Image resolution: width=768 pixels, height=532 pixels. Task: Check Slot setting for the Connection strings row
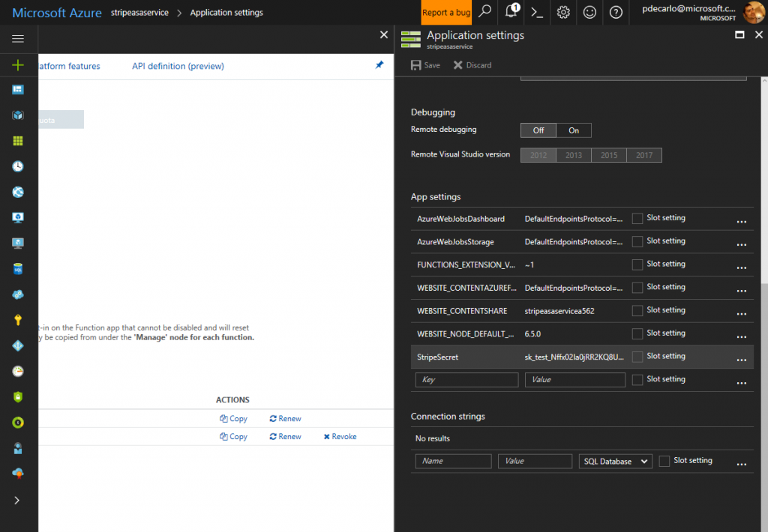[664, 461]
